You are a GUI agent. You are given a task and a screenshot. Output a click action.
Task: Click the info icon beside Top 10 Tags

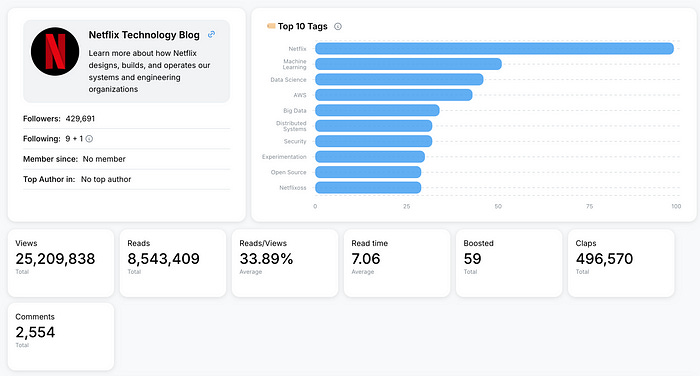(x=338, y=26)
